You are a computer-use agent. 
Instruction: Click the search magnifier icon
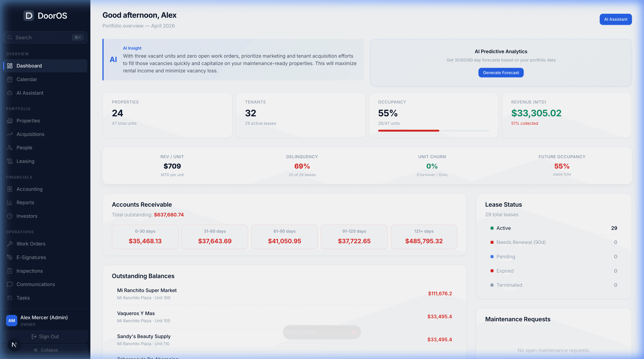coord(10,37)
